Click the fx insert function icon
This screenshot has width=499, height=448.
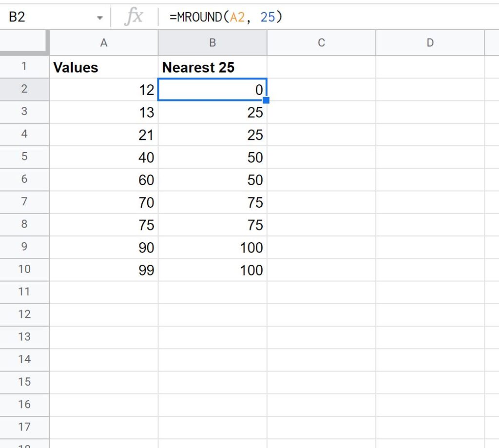[134, 16]
